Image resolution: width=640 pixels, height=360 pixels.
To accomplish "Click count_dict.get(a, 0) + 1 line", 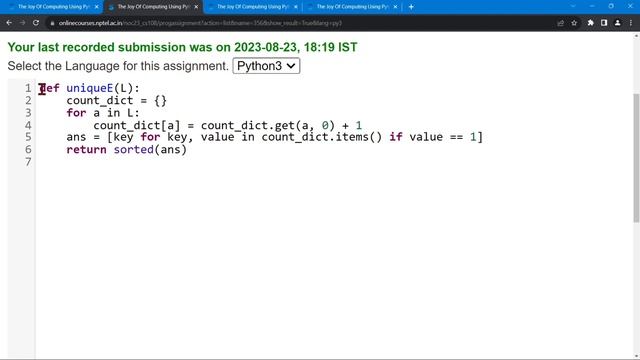I will tap(227, 125).
